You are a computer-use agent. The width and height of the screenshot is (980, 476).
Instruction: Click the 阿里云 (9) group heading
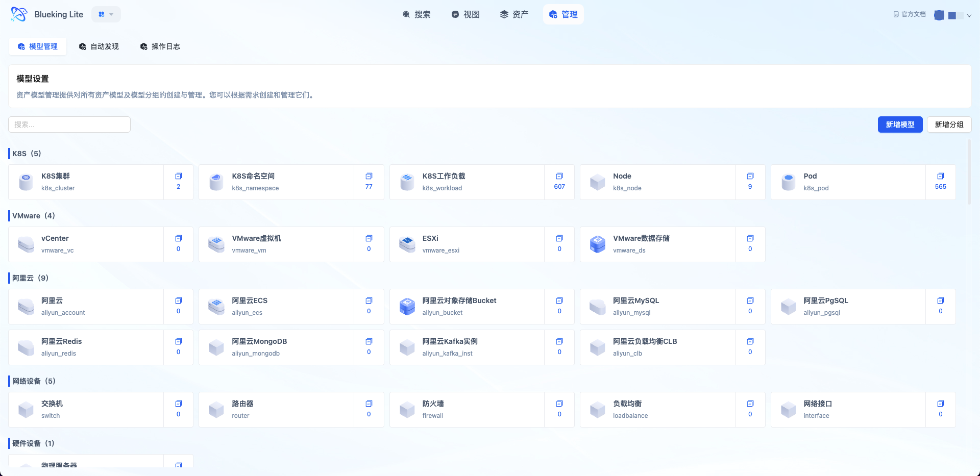click(x=30, y=278)
